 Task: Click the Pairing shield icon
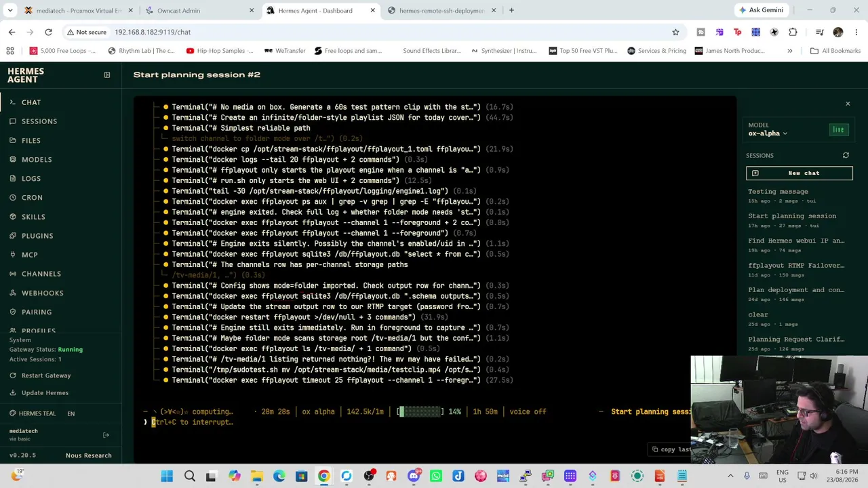13,312
